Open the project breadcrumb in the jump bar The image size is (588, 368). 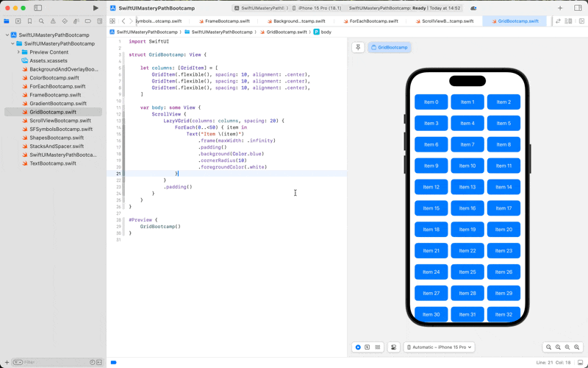click(143, 32)
